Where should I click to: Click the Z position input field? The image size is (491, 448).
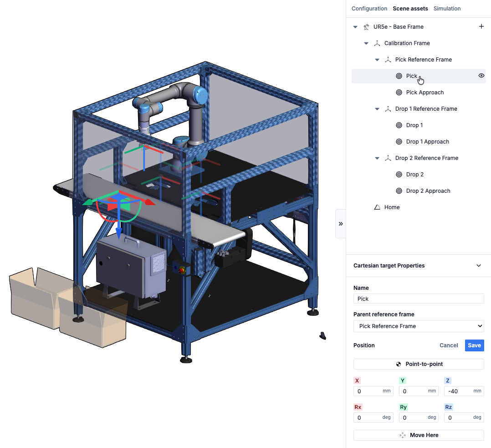[x=464, y=391]
